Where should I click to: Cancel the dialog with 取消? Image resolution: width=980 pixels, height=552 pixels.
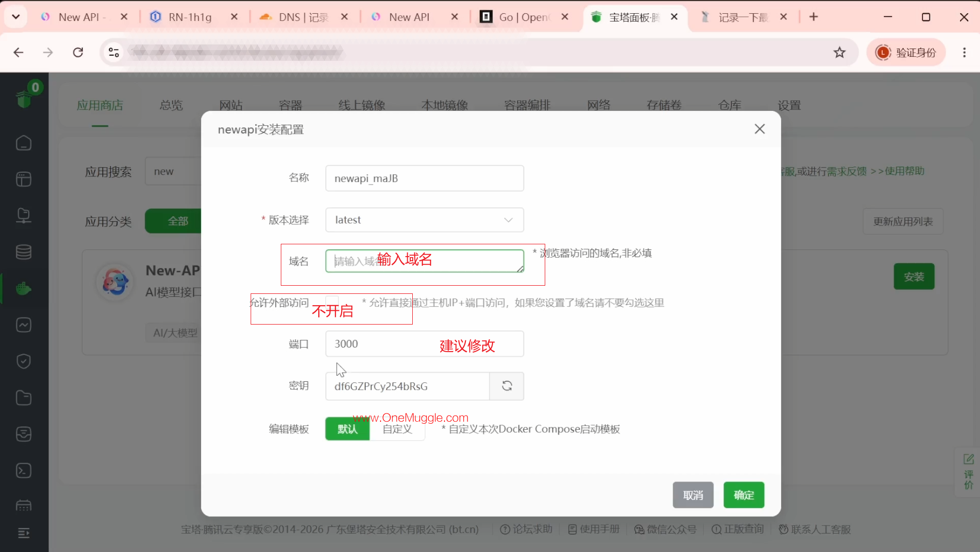click(693, 495)
